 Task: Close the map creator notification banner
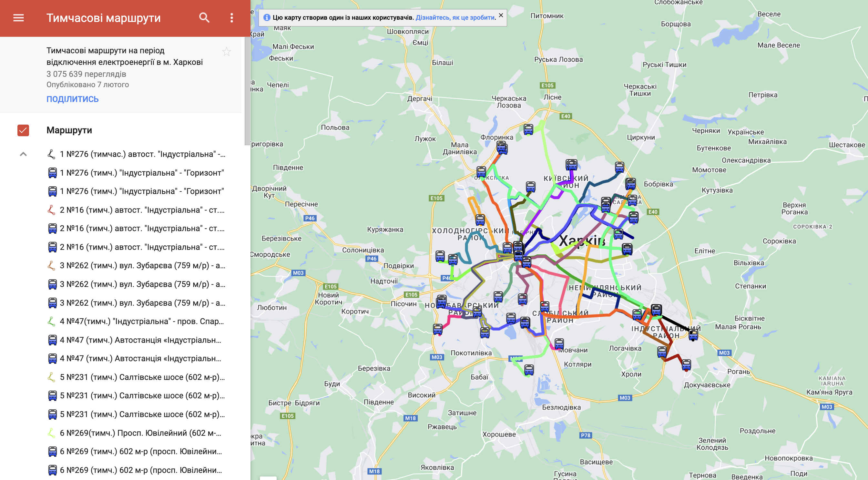501,15
